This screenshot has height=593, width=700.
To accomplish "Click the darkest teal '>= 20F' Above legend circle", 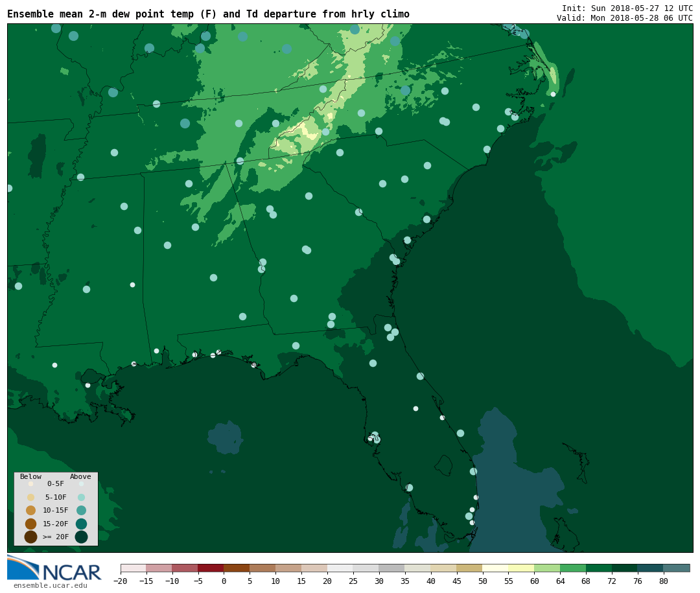I will point(81,537).
